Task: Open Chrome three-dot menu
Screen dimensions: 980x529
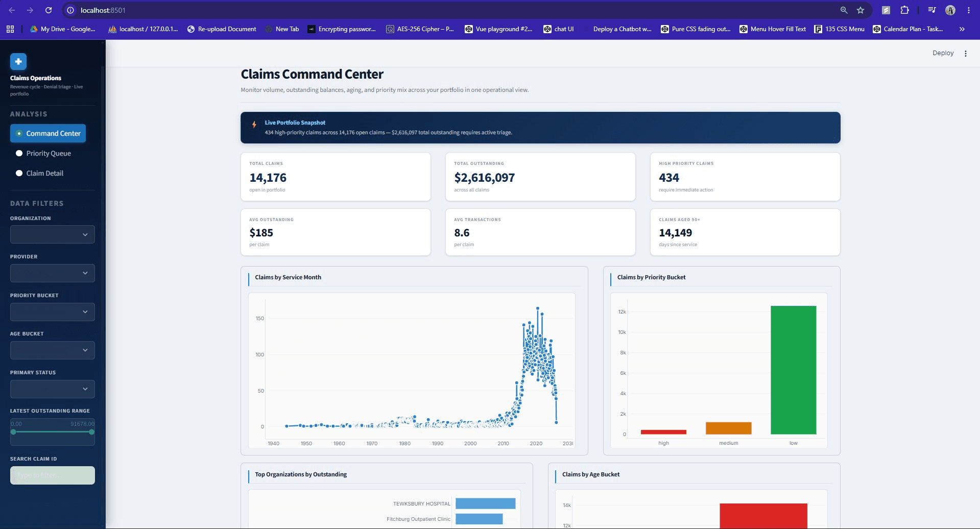Action: click(x=968, y=10)
